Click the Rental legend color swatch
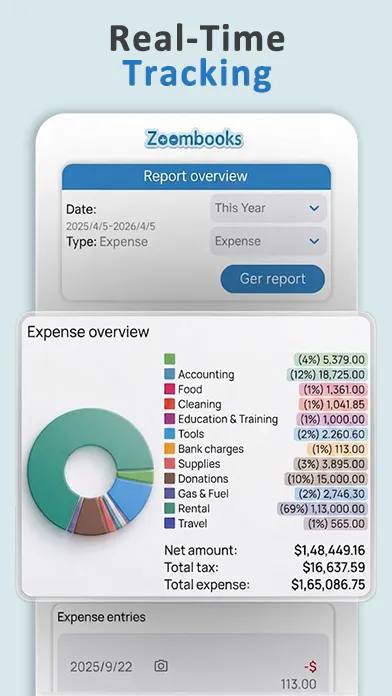Viewport: 392px width, 696px height. click(170, 508)
